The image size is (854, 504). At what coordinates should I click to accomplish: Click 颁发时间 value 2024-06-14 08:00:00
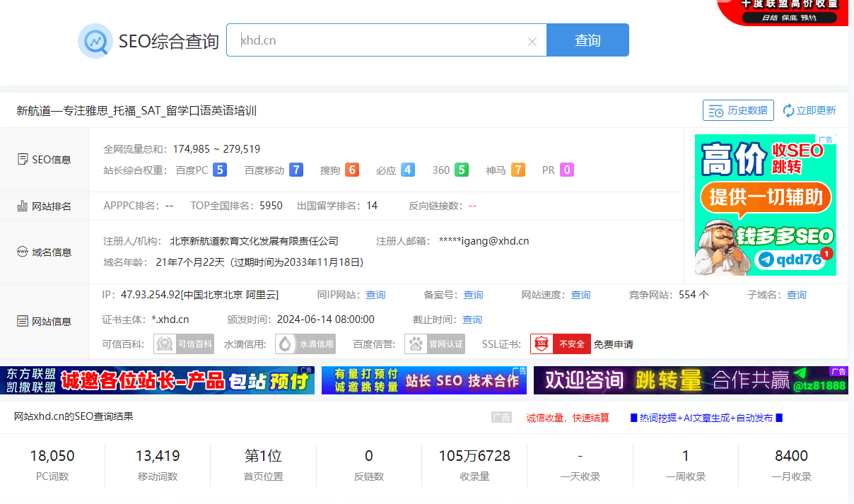pos(326,320)
